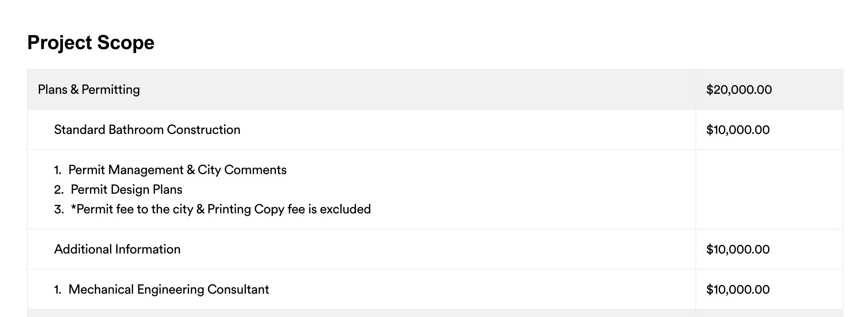The image size is (868, 317).
Task: Click list number 2 beside Permit Design Plans
Action: 58,190
